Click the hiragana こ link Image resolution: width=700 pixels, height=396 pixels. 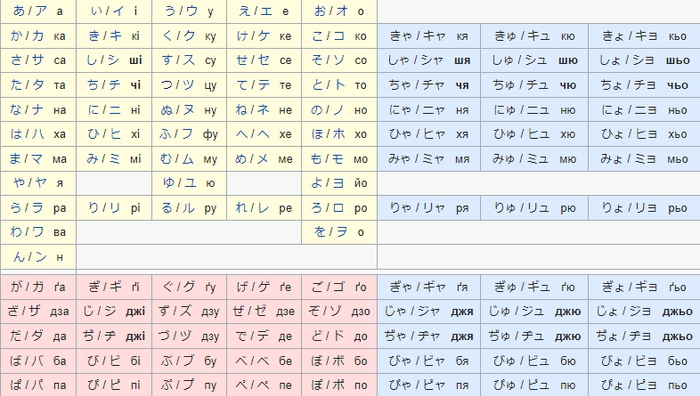[317, 35]
